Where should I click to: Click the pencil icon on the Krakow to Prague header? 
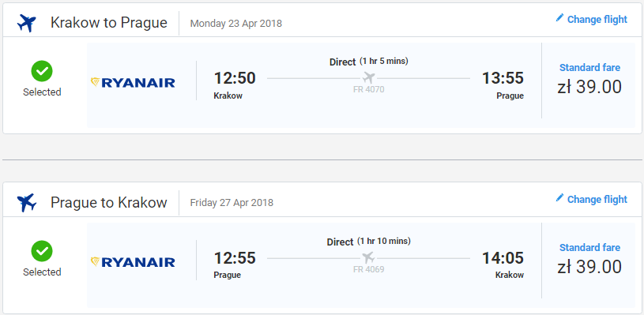pyautogui.click(x=559, y=17)
